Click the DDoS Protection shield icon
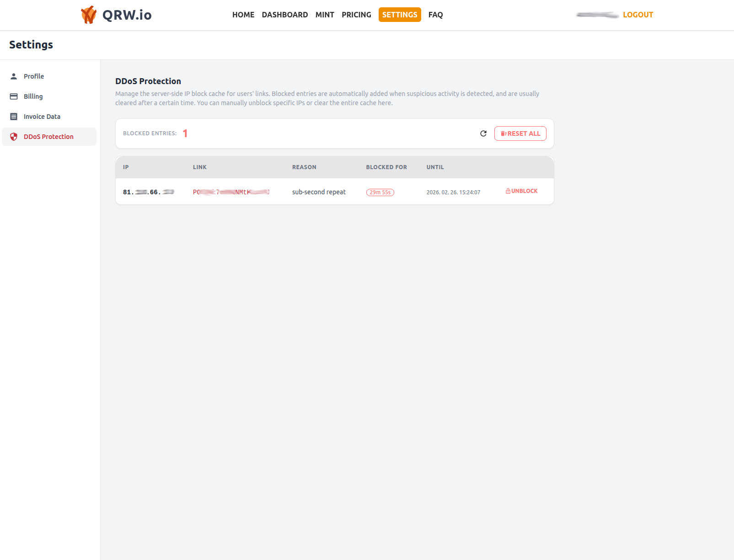Image resolution: width=734 pixels, height=560 pixels. [x=14, y=137]
